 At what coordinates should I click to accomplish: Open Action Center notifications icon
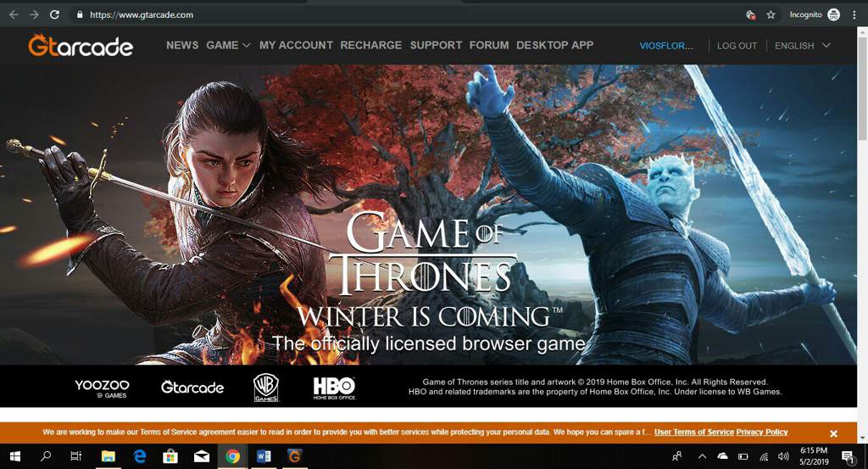pyautogui.click(x=848, y=456)
